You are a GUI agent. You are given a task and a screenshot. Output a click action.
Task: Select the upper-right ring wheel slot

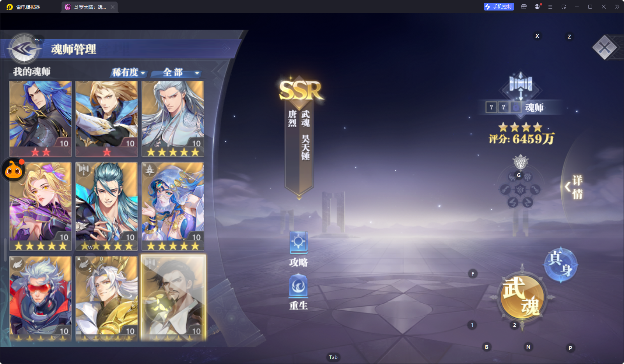tap(528, 177)
